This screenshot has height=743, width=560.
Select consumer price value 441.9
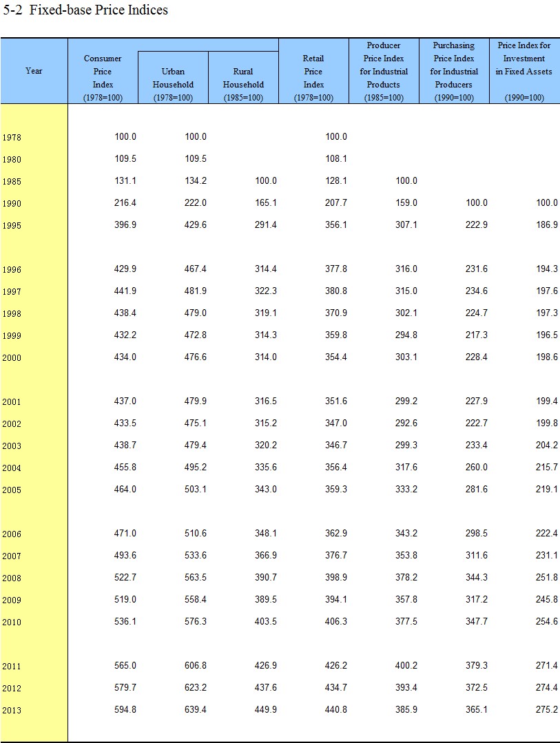click(125, 291)
